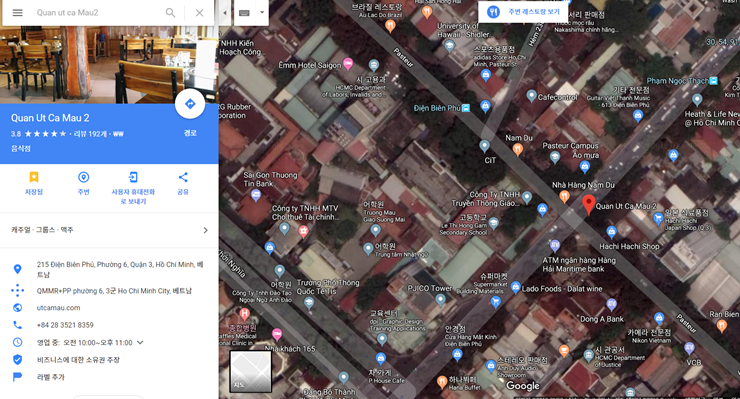Send to phone icon 사용자 휴대전화로 보내기
The image size is (740, 399).
(x=133, y=177)
